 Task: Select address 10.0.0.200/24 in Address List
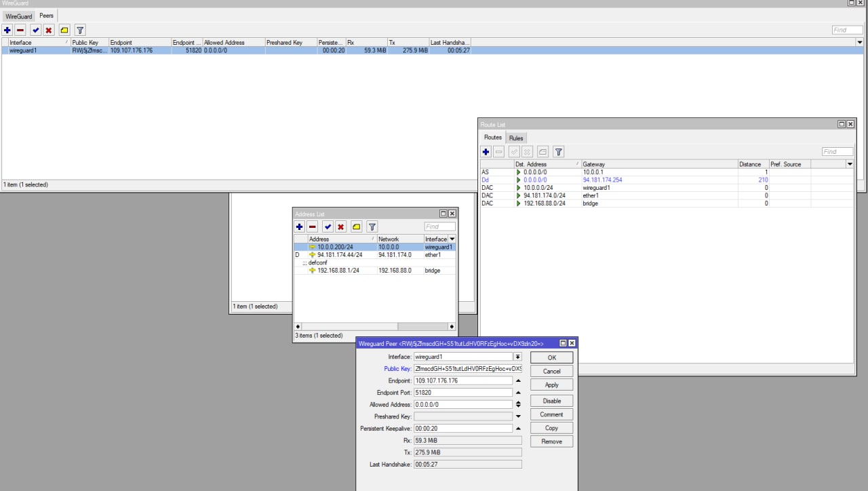(374, 247)
